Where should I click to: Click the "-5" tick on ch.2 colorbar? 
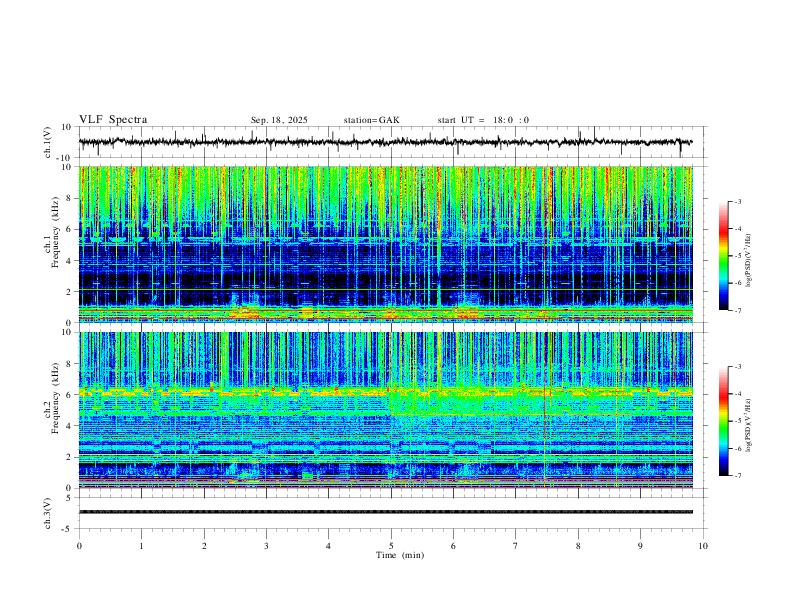click(737, 421)
